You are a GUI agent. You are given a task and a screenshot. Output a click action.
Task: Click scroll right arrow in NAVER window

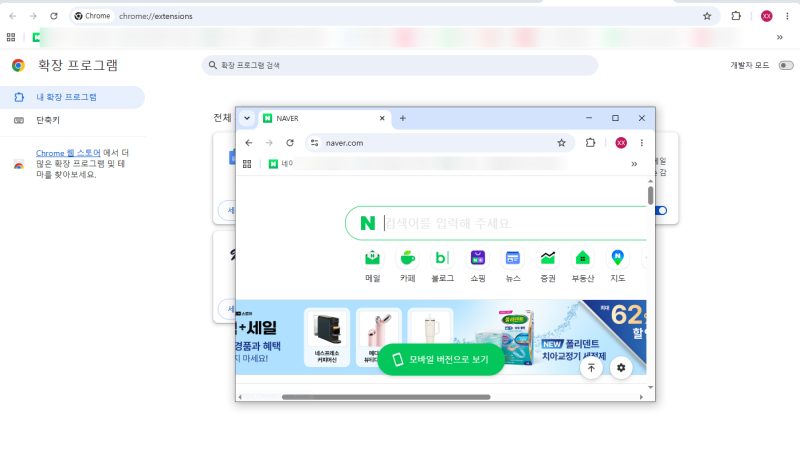pyautogui.click(x=641, y=397)
